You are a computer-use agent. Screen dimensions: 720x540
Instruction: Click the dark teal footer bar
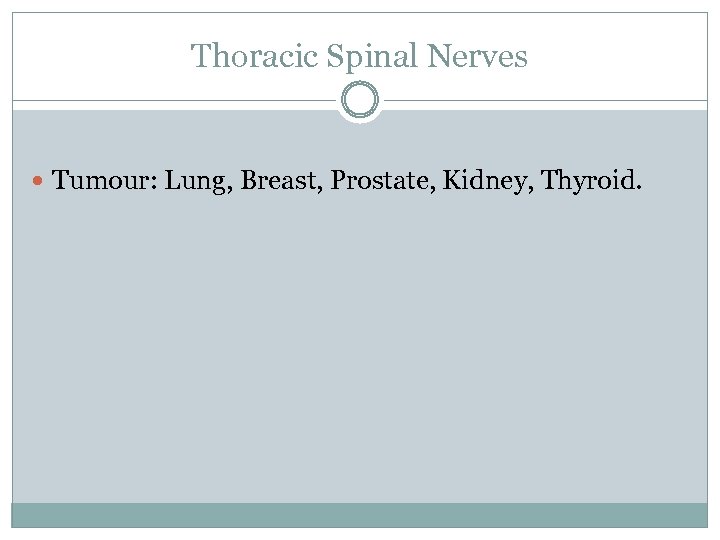360,514
